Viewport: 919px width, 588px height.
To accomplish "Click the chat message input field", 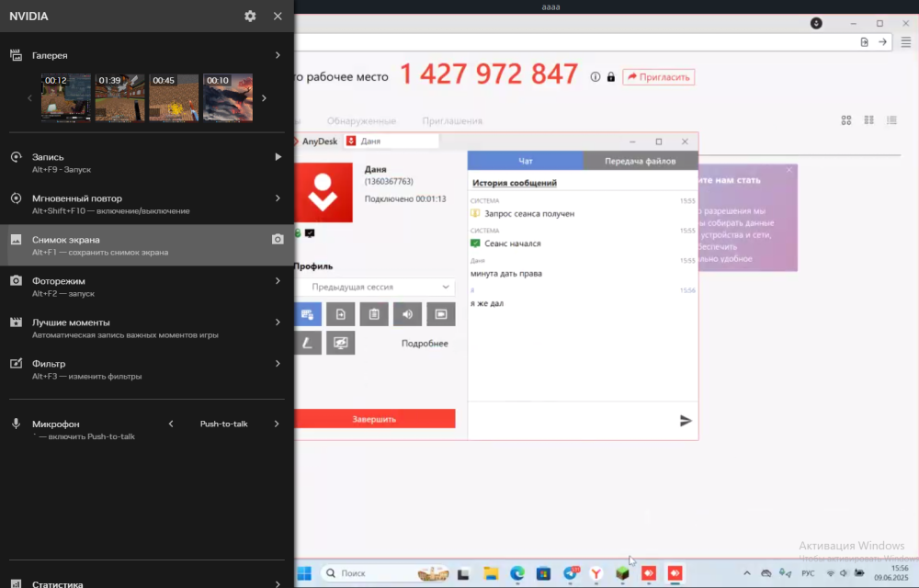I will 572,420.
